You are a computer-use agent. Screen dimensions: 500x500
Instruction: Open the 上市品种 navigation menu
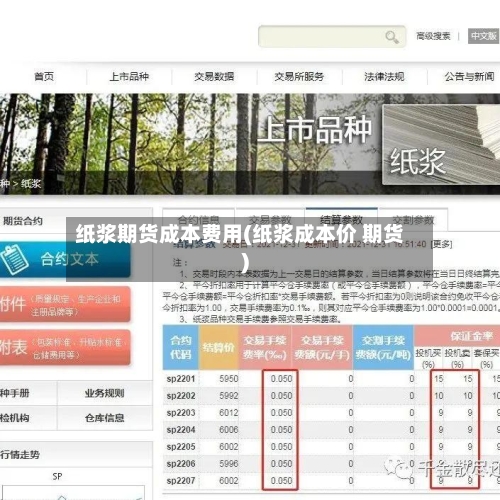(x=129, y=77)
